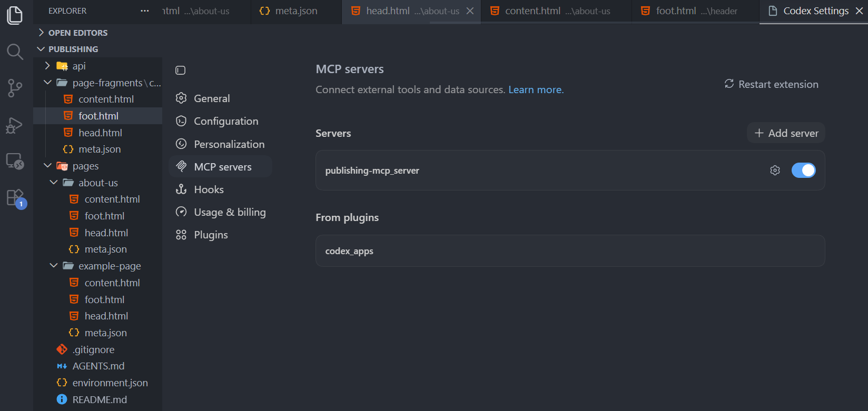Select the codex_apps plugin row
The width and height of the screenshot is (868, 411).
[x=570, y=251]
